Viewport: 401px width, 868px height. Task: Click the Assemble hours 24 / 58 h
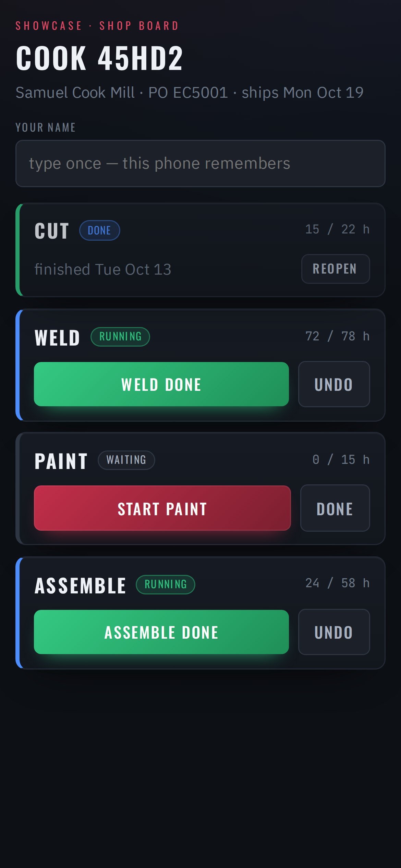(x=337, y=583)
